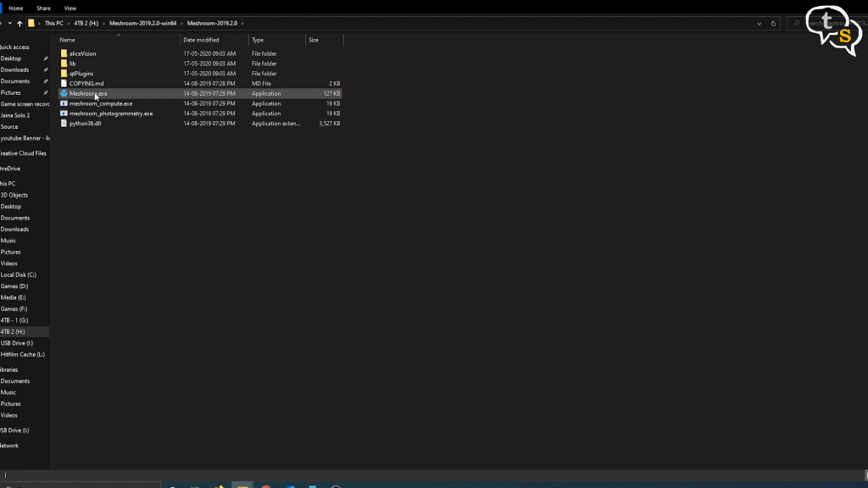Image resolution: width=868 pixels, height=488 pixels.
Task: Sort files by Size column header
Action: [314, 40]
